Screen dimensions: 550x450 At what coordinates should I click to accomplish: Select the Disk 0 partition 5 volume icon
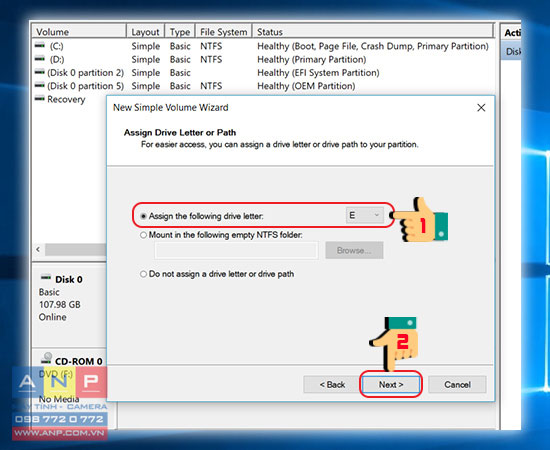tap(40, 85)
